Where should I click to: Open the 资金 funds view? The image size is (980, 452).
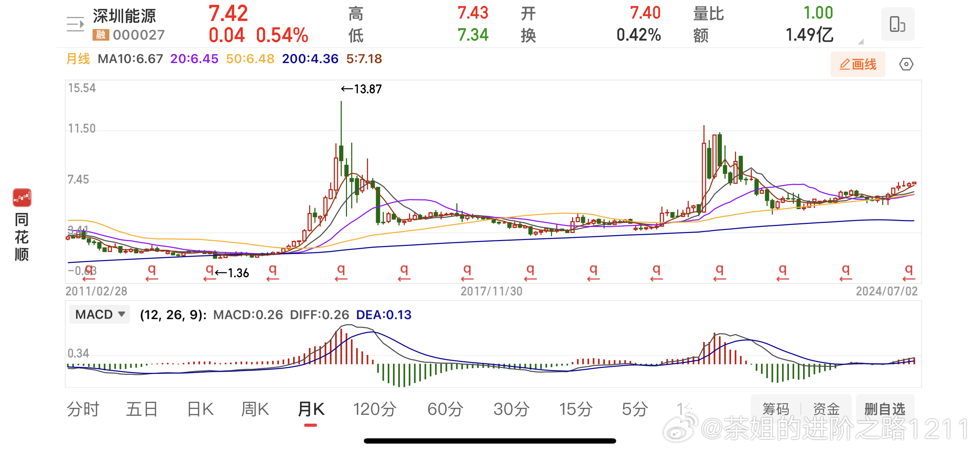(x=826, y=409)
